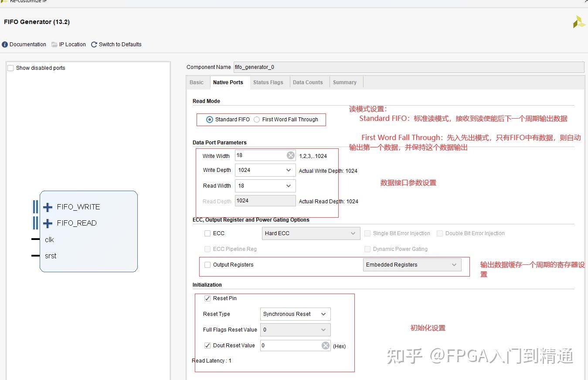Image resolution: width=588 pixels, height=380 pixels.
Task: Toggle Dynamic Power Gating checkbox
Action: pos(367,249)
